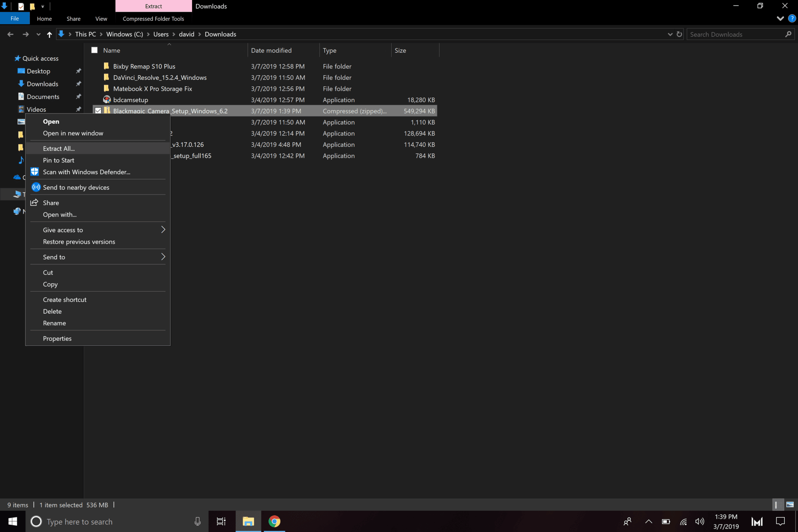Open the Compressed Folder Tools ribbon tab
Image resolution: width=798 pixels, height=532 pixels.
[x=153, y=19]
